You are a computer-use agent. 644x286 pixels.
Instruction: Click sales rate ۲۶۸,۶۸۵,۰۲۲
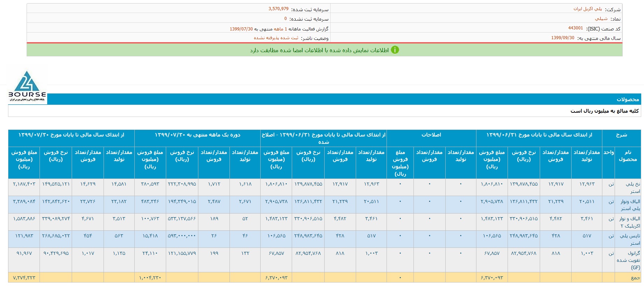56,236
